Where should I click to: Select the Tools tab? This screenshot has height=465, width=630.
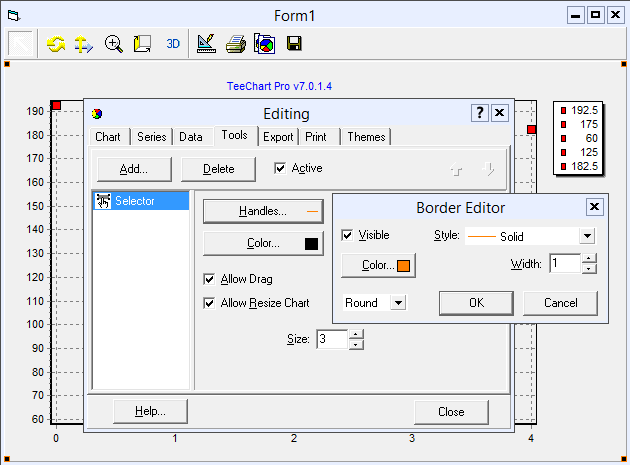click(235, 135)
